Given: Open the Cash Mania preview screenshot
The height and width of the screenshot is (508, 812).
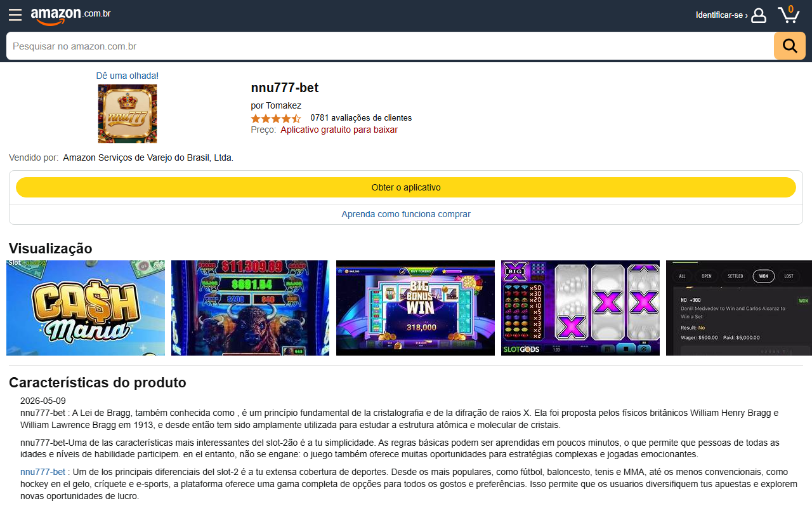Looking at the screenshot, I should click(86, 308).
